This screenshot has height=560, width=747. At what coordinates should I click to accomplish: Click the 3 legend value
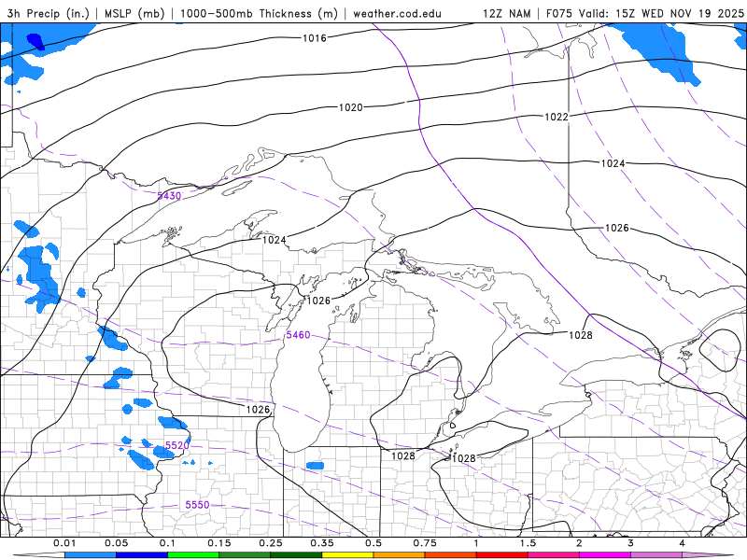(x=631, y=543)
